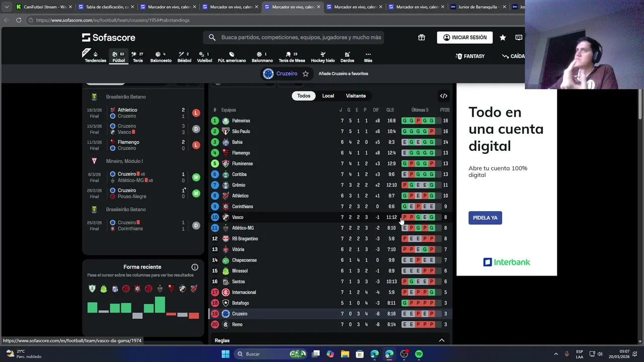Open Vasco team row link
The image size is (644, 362).
(331, 217)
